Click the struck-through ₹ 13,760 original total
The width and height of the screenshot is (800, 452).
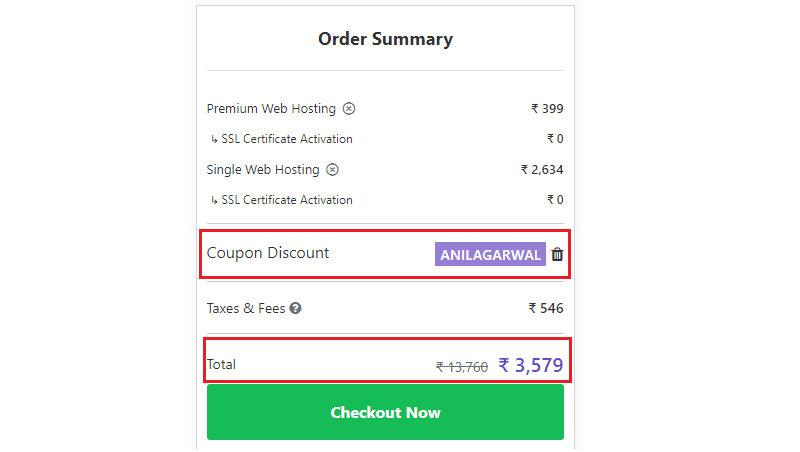(462, 367)
